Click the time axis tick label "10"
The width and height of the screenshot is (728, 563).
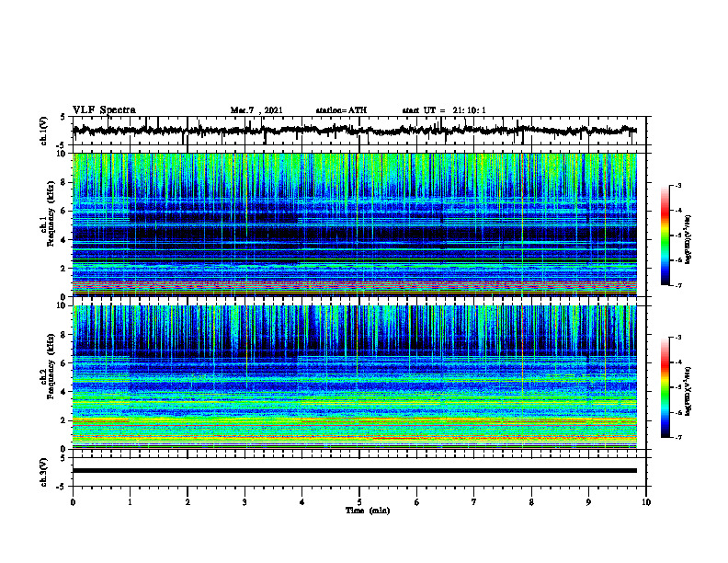[x=646, y=502]
